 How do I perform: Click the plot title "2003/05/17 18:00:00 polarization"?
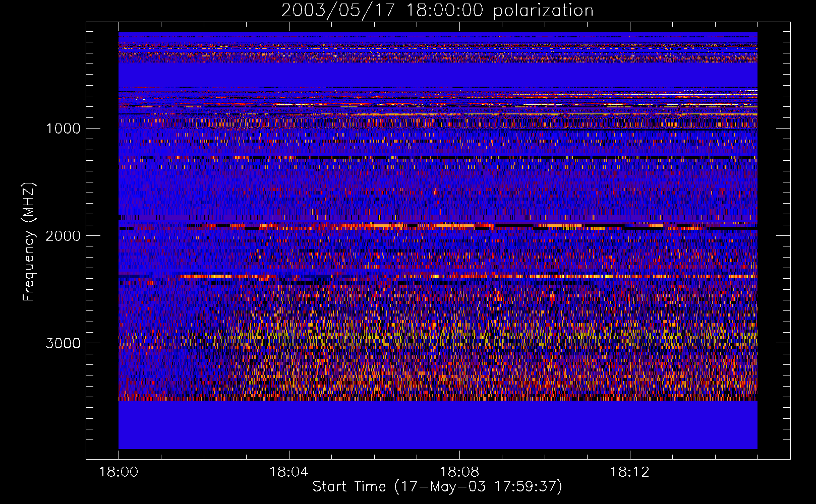pos(437,11)
